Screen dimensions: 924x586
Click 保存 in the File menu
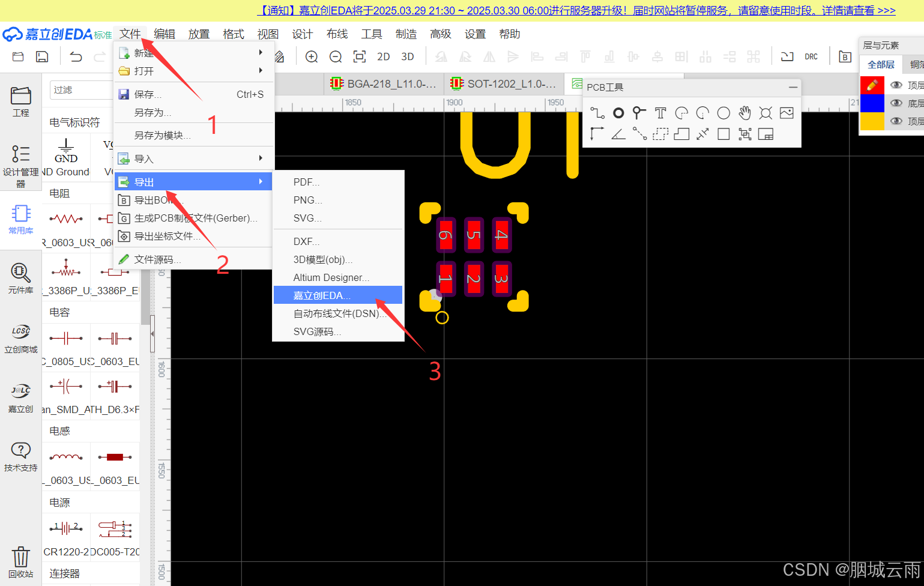tap(193, 94)
